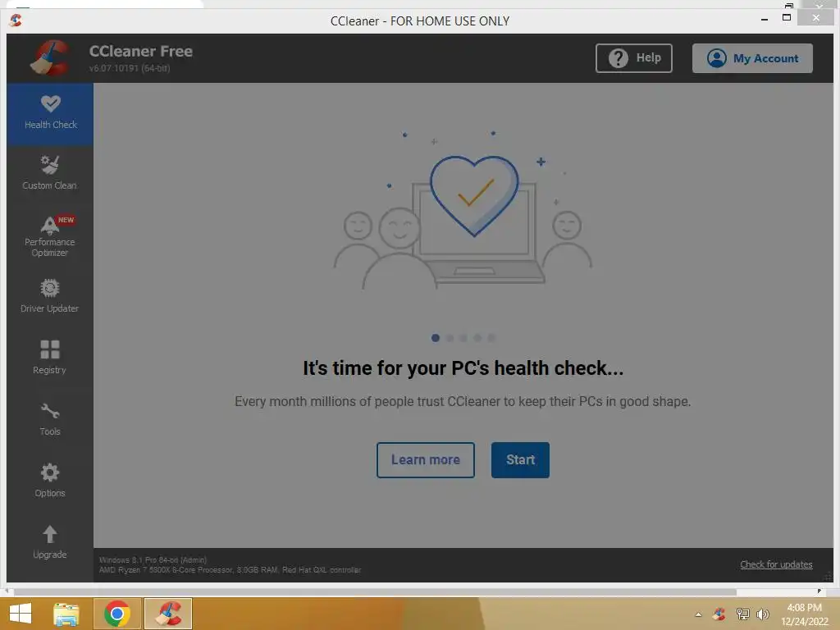
Task: Open the Windows Start button
Action: [x=21, y=614]
